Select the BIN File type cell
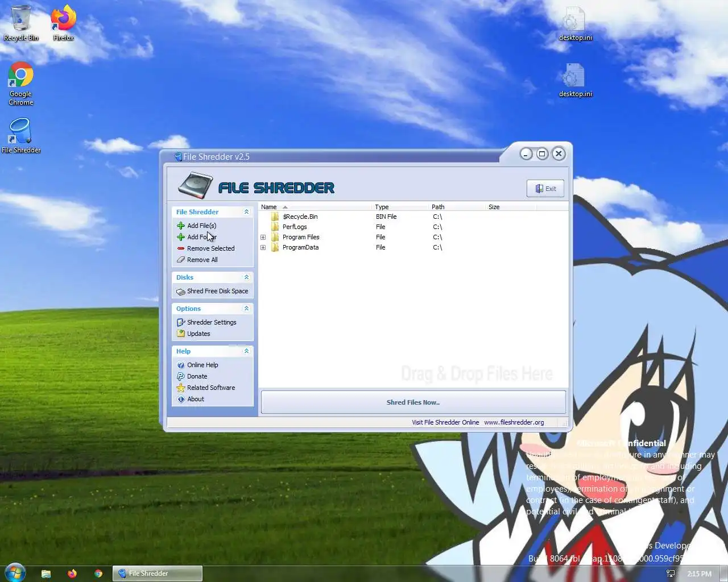 (x=386, y=217)
